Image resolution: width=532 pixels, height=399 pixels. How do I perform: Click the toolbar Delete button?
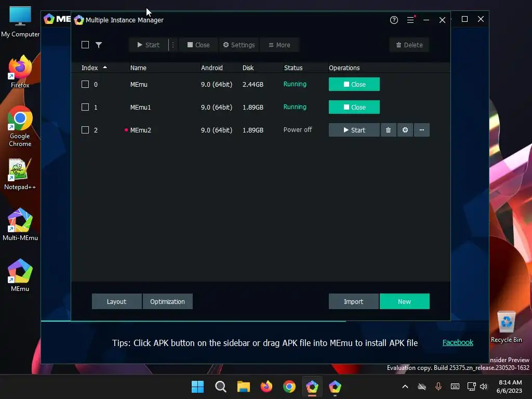pyautogui.click(x=409, y=45)
